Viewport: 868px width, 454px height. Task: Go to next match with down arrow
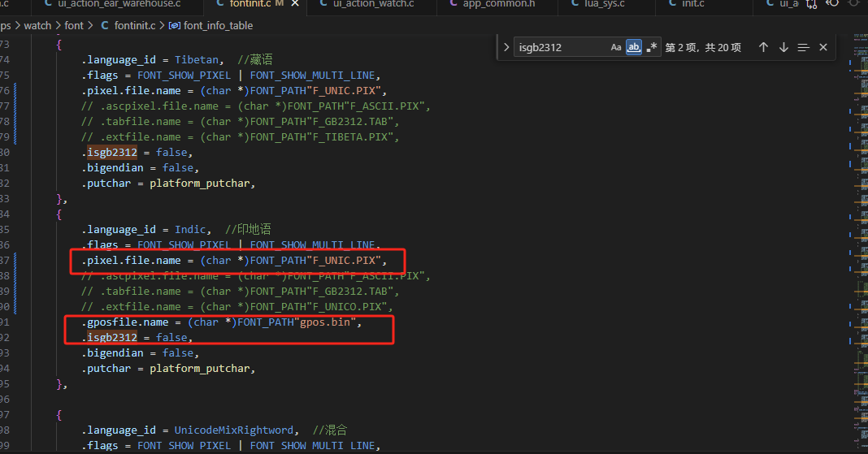[x=783, y=48]
